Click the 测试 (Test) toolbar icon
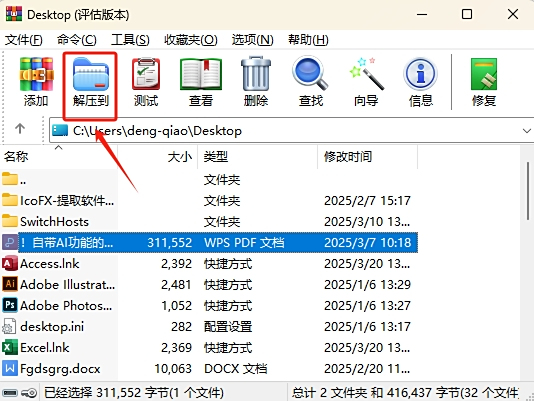This screenshot has height=401, width=534. click(x=146, y=74)
